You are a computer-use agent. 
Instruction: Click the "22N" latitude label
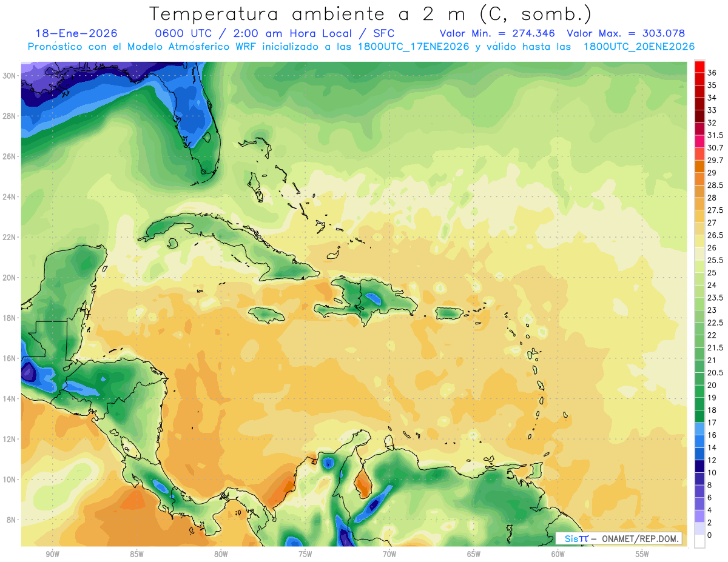(x=10, y=237)
